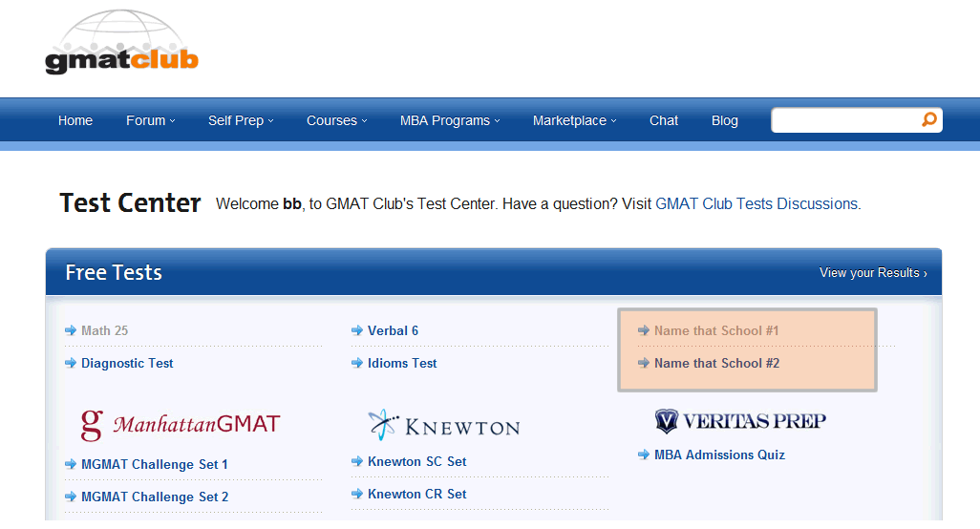Expand the MBA Programs dropdown menu
The image size is (980, 529).
pyautogui.click(x=450, y=120)
